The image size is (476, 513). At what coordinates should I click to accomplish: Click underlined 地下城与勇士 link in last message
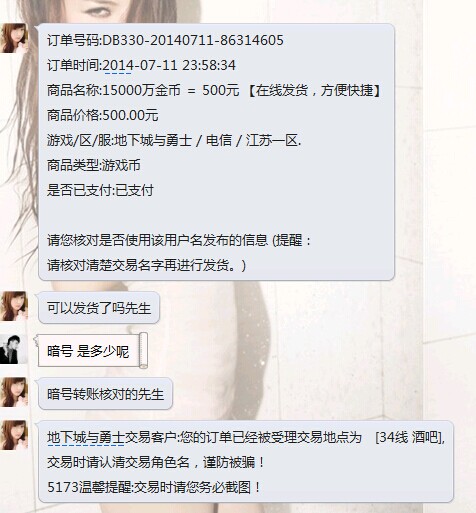tap(86, 437)
